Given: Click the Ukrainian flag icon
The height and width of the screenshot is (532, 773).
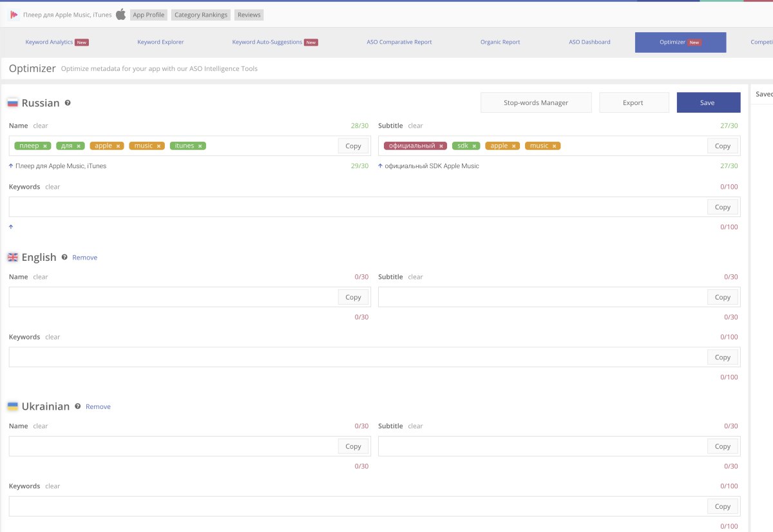Looking at the screenshot, I should click(x=12, y=406).
